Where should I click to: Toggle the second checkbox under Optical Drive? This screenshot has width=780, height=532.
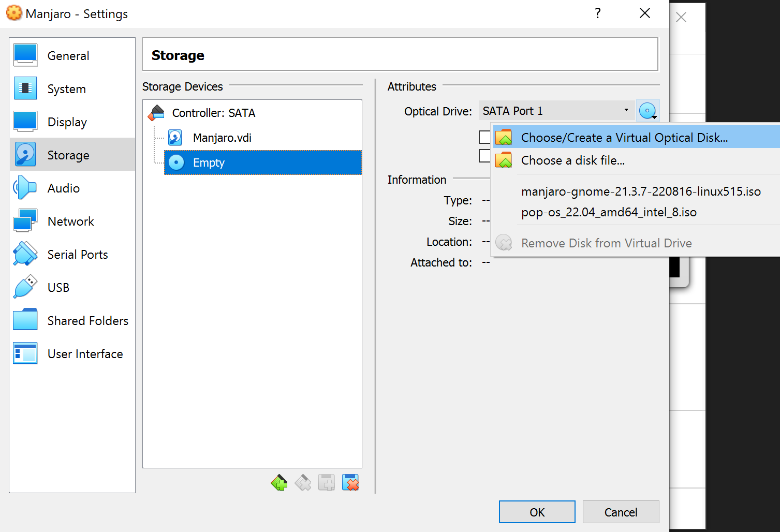[x=484, y=156]
